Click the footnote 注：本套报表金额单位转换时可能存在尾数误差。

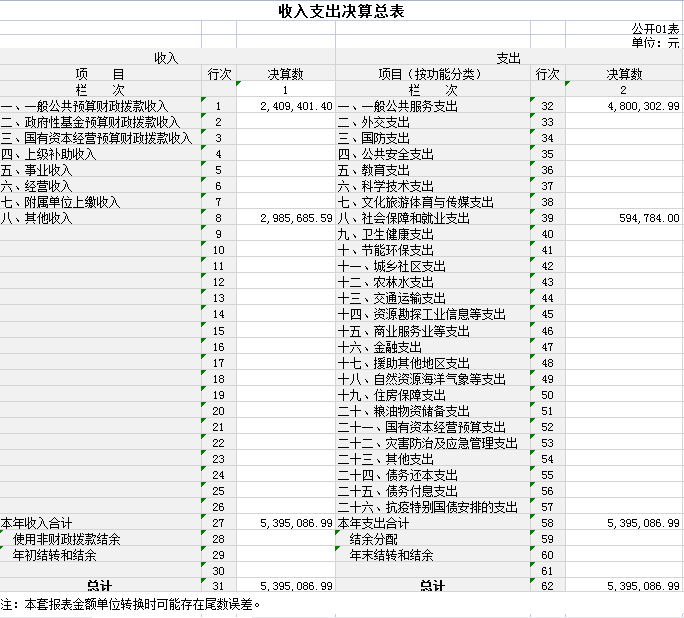point(130,604)
